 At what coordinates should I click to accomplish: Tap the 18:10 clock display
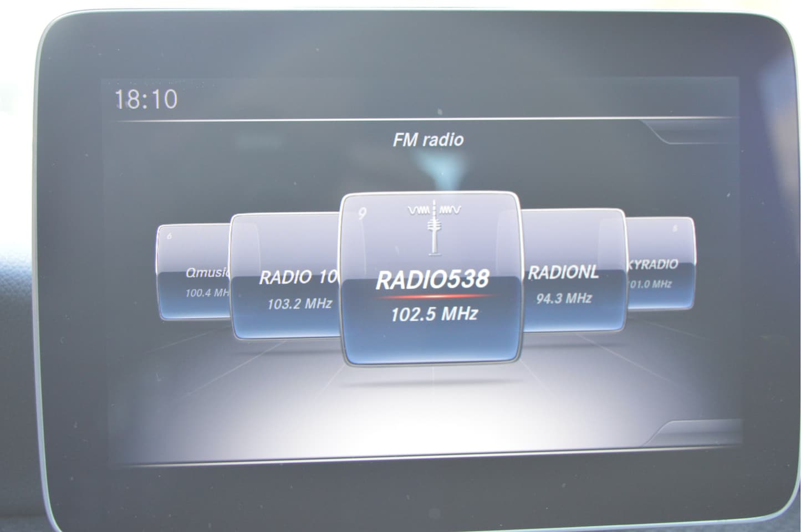(146, 100)
